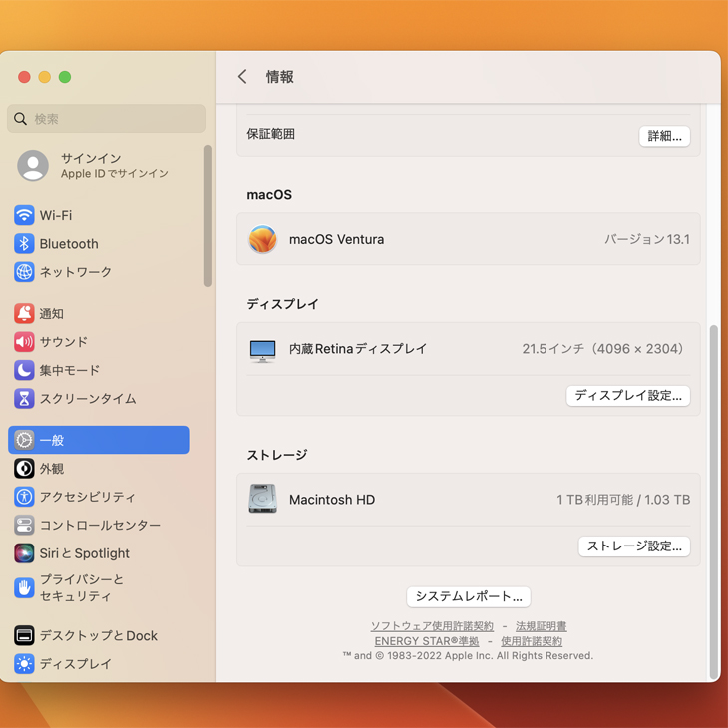Viewport: 728px width, 728px height.
Task: Open プライバシーとセキュリティ hand icon
Action: click(x=24, y=588)
